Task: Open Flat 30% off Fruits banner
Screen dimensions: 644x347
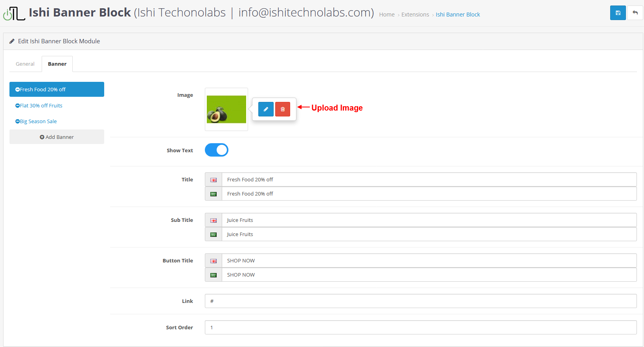Action: pos(41,105)
